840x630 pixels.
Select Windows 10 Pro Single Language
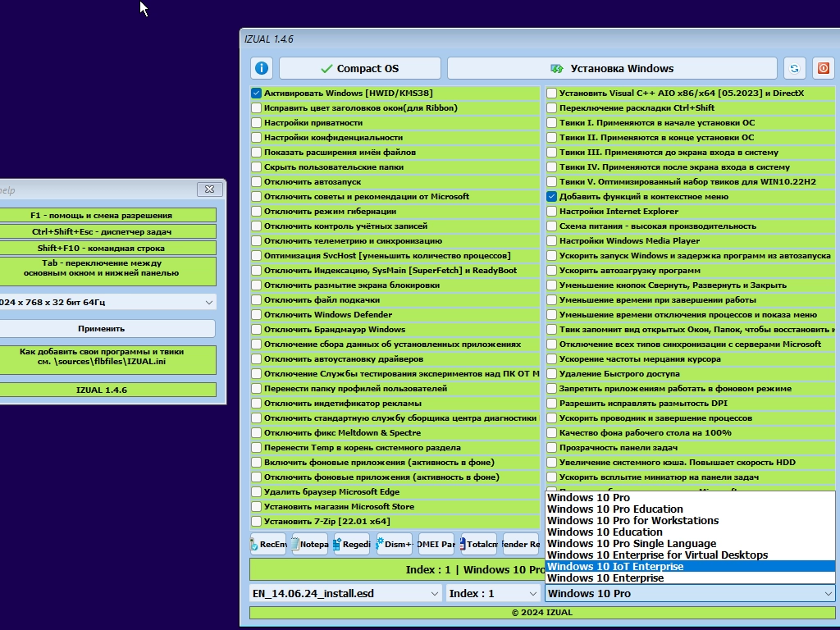(x=690, y=543)
